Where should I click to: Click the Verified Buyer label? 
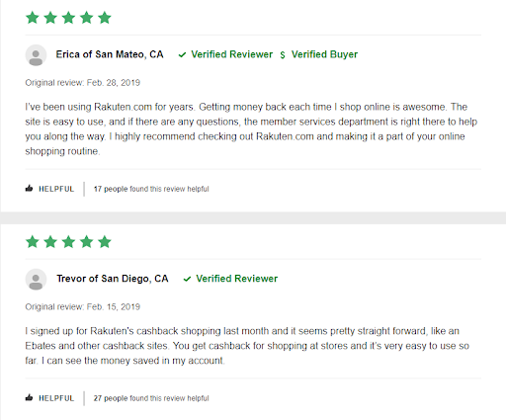[324, 54]
